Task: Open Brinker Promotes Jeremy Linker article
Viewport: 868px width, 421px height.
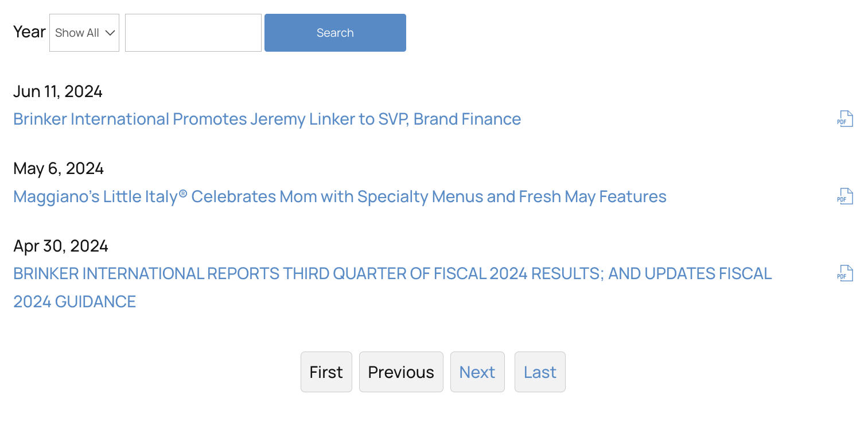Action: click(x=267, y=119)
